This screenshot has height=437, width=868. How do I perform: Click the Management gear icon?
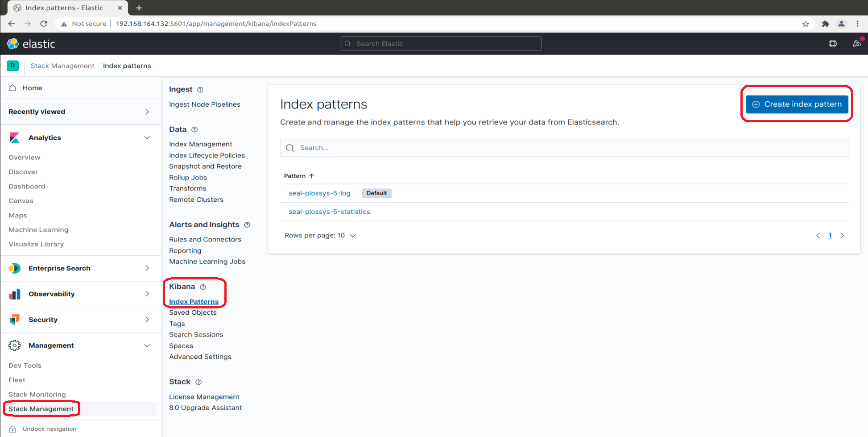[x=15, y=345]
